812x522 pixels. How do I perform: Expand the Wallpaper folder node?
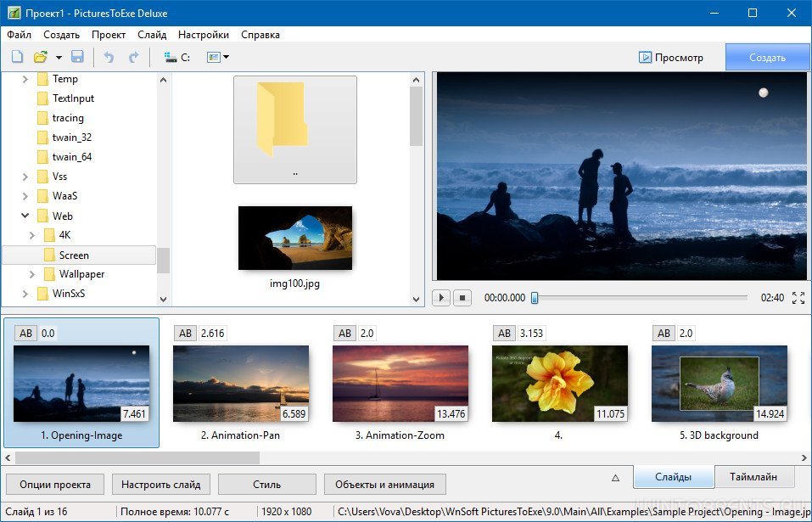[32, 274]
